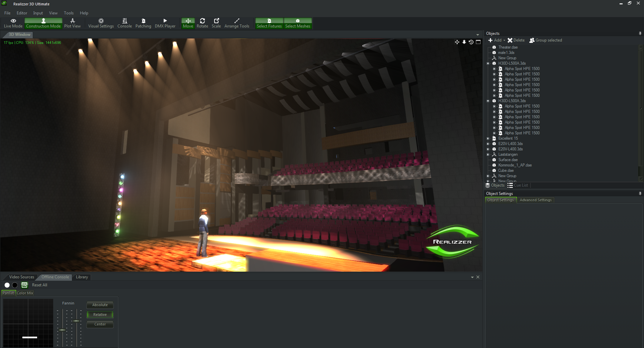Switch to Live Mode
This screenshot has height=348, width=644.
13,23
